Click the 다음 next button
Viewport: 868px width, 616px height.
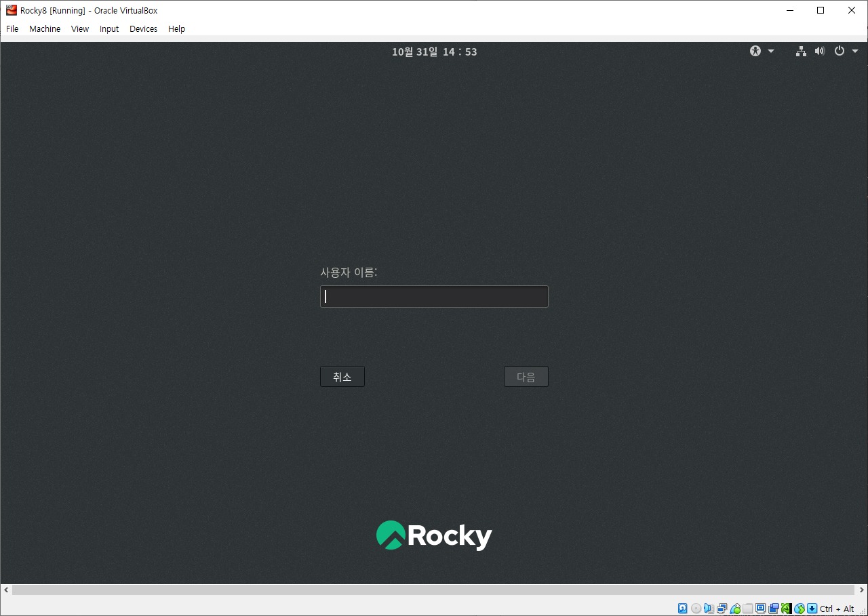(x=526, y=377)
